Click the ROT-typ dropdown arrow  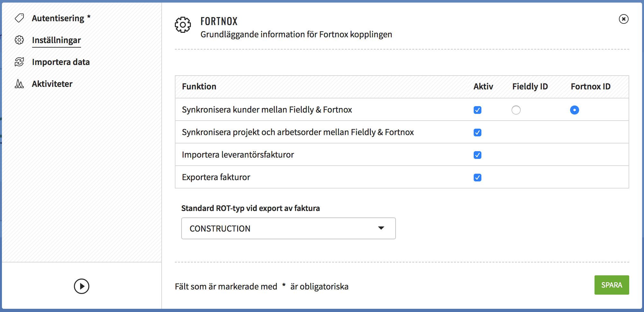tap(381, 228)
